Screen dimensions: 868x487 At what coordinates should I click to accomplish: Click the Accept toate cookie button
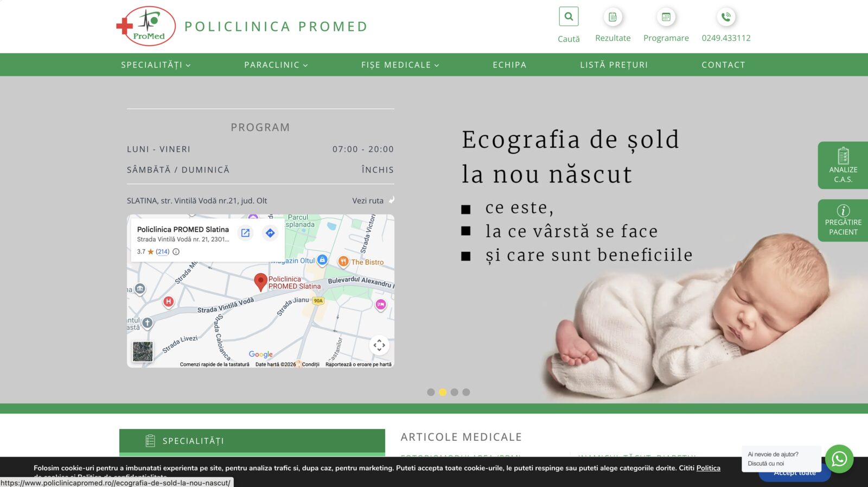pyautogui.click(x=795, y=473)
